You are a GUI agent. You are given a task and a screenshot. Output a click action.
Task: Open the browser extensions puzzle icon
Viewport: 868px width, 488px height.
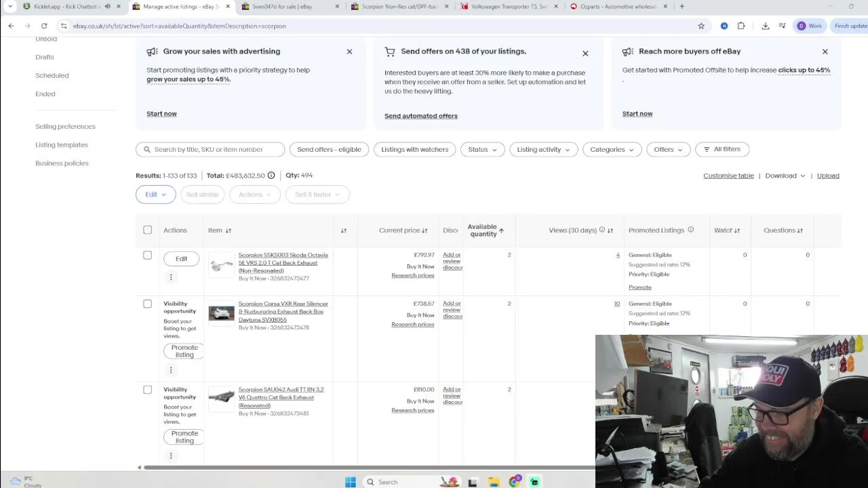point(741,26)
